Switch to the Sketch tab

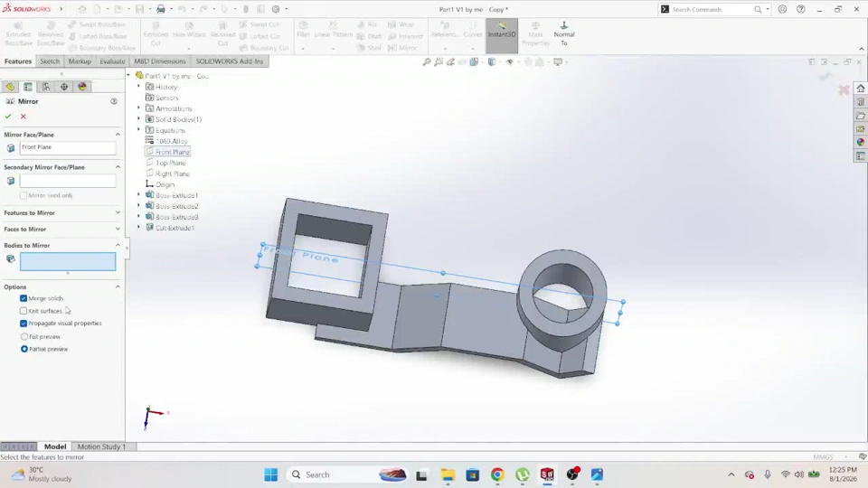[50, 61]
